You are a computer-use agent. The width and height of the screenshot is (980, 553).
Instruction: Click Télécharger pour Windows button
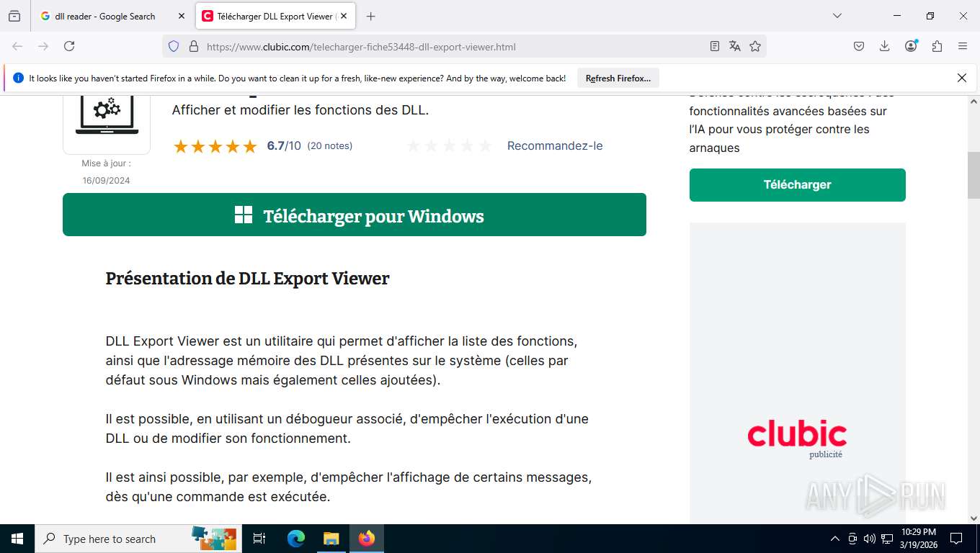(x=355, y=215)
